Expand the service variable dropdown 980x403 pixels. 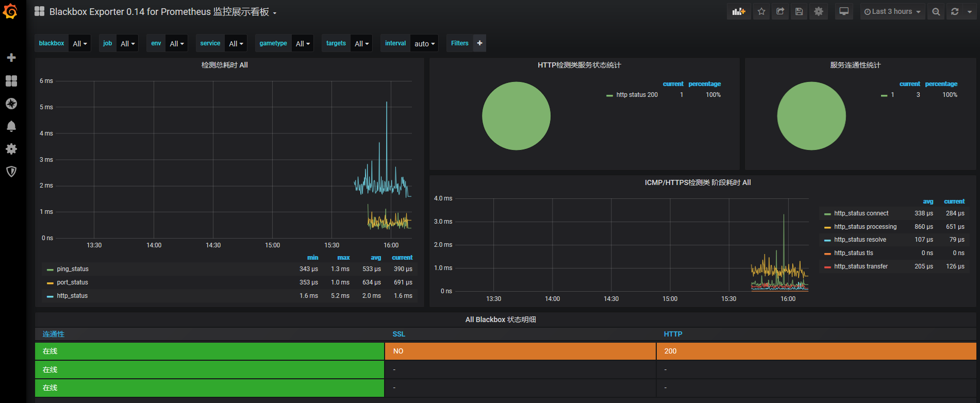pyautogui.click(x=236, y=43)
